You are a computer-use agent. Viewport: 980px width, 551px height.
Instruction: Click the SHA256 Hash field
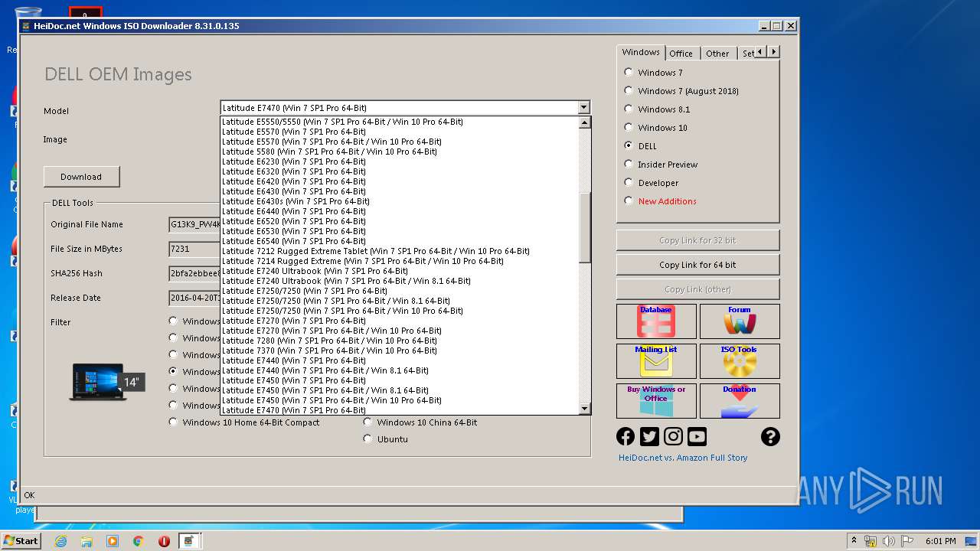coord(194,273)
